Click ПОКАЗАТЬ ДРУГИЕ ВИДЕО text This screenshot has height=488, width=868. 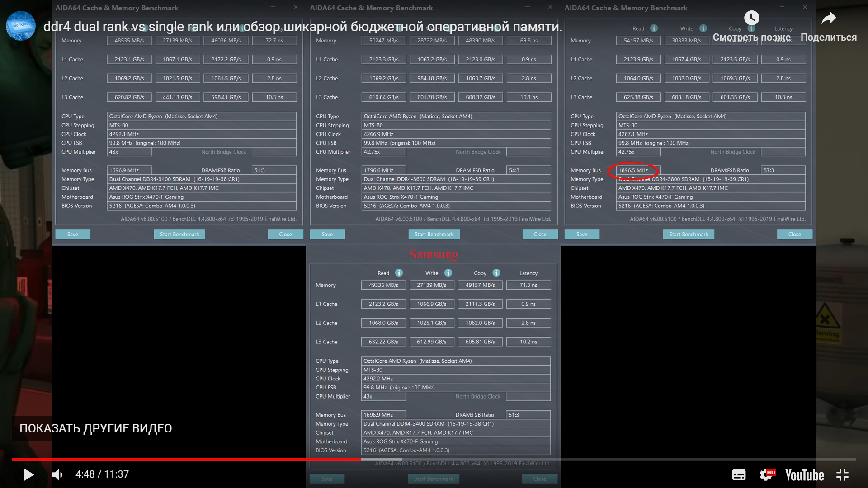tap(95, 428)
